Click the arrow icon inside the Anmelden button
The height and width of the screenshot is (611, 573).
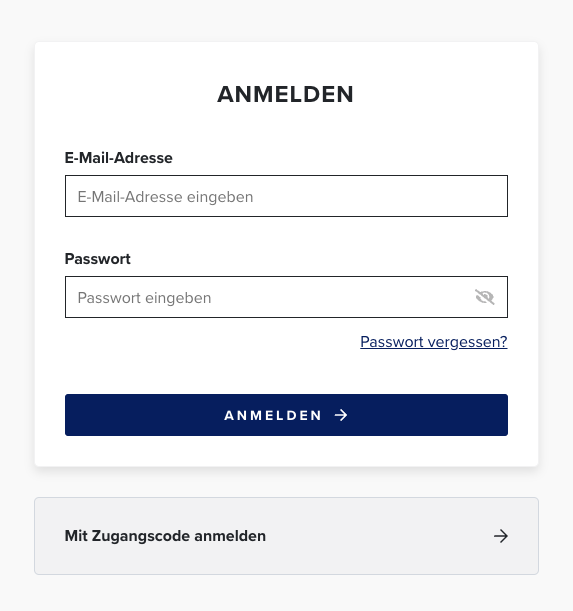coord(341,415)
